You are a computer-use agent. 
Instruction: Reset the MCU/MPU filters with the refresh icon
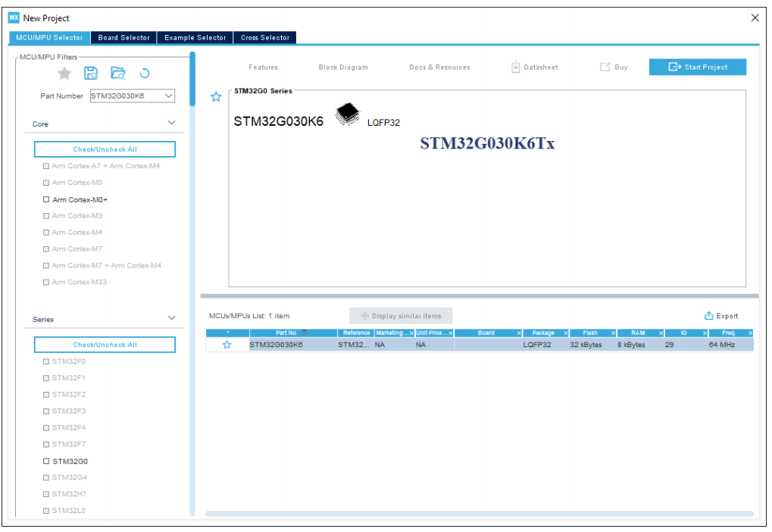click(x=146, y=74)
